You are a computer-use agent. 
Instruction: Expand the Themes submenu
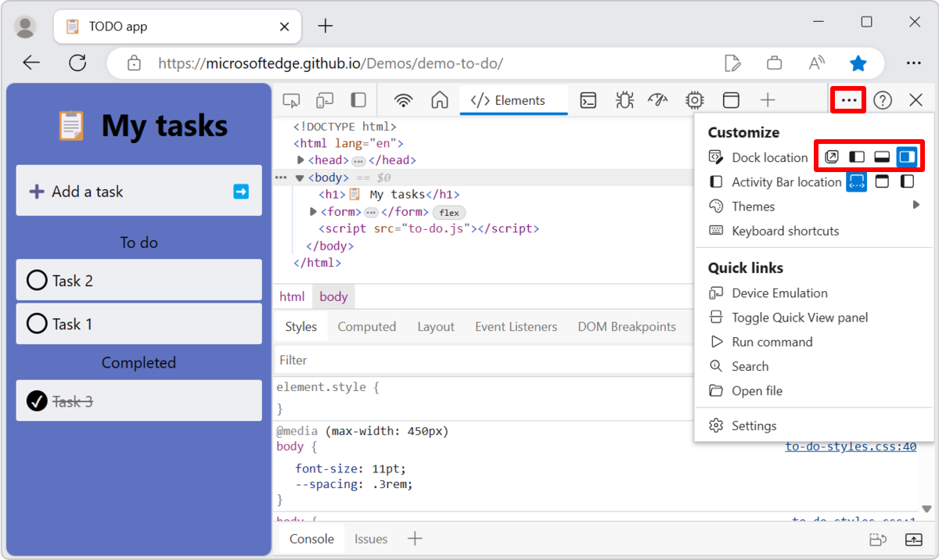(x=757, y=206)
